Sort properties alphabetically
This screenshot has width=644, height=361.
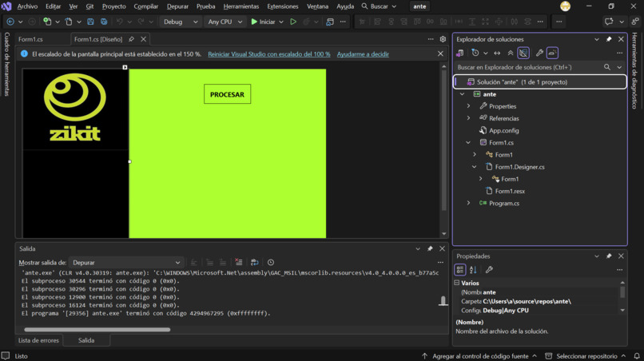pyautogui.click(x=473, y=270)
